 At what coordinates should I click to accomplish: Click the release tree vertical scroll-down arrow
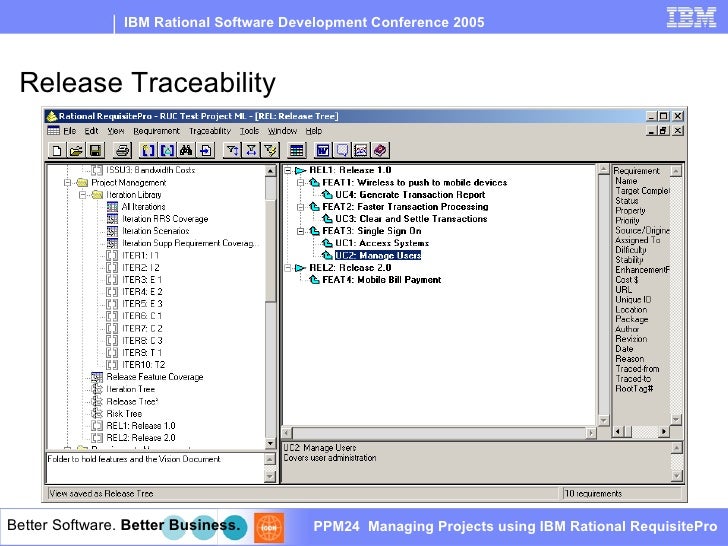point(603,420)
